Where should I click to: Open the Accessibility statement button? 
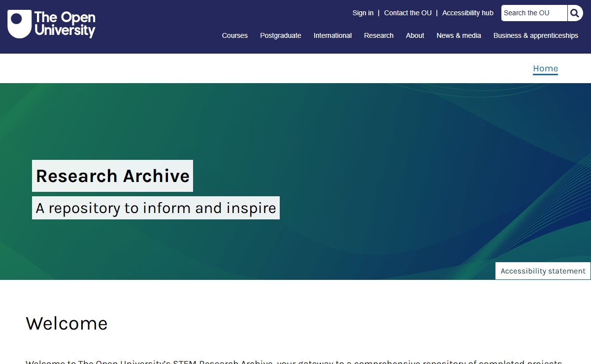click(x=543, y=271)
